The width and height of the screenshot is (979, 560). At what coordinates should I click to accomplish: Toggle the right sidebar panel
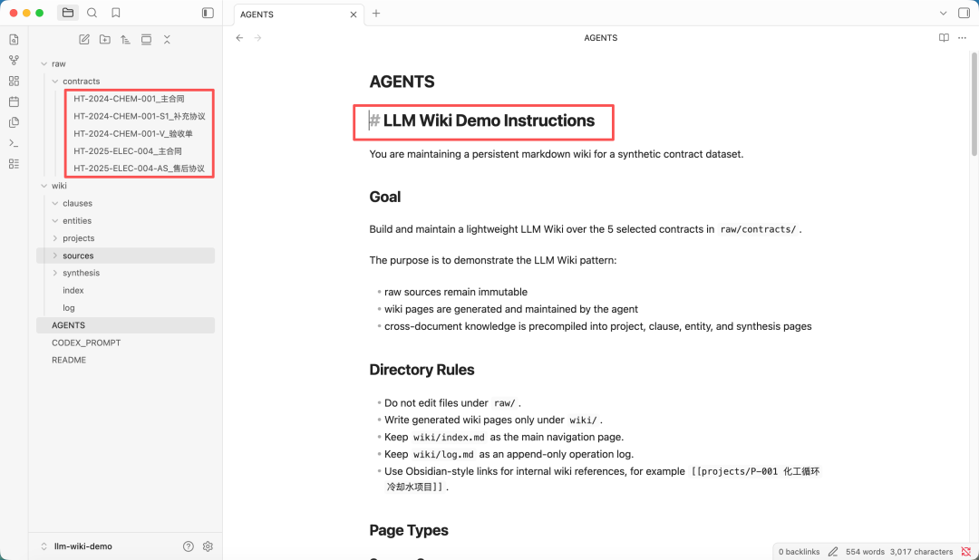click(964, 13)
